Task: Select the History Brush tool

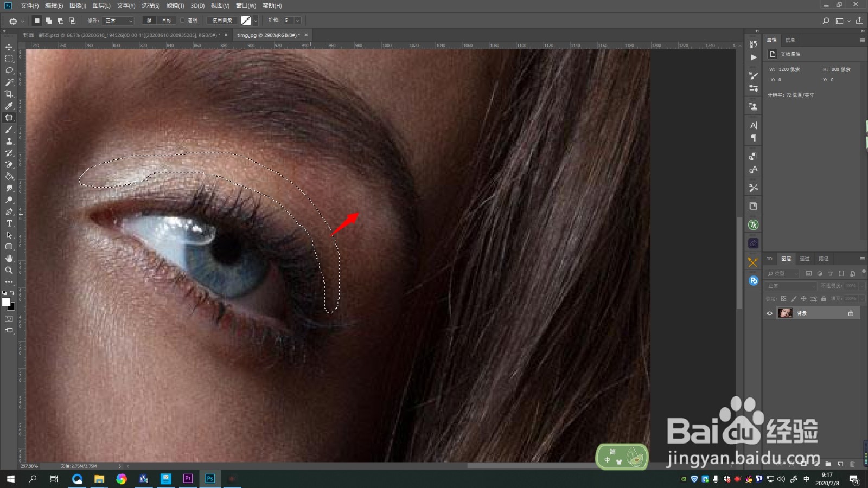Action: click(x=9, y=153)
